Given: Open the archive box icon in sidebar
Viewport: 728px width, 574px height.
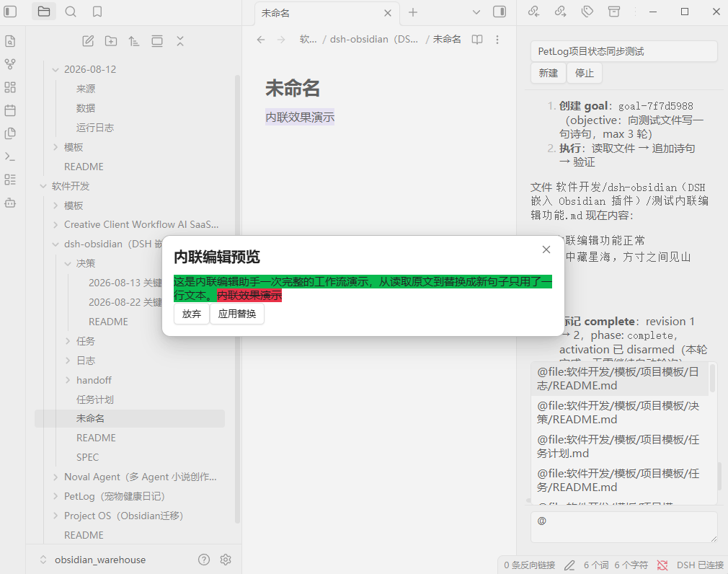Looking at the screenshot, I should coord(614,12).
